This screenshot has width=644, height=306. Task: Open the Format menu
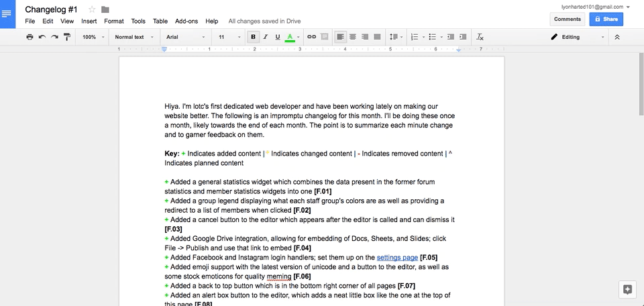[x=114, y=21]
